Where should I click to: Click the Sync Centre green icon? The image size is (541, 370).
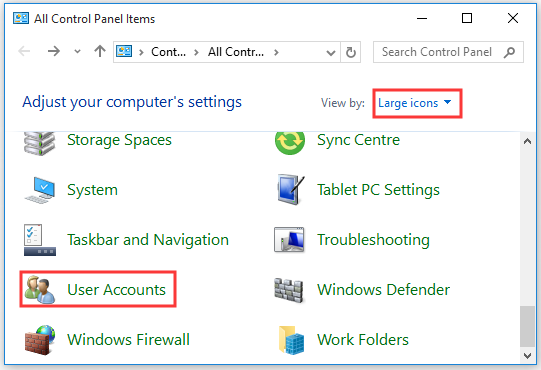290,142
